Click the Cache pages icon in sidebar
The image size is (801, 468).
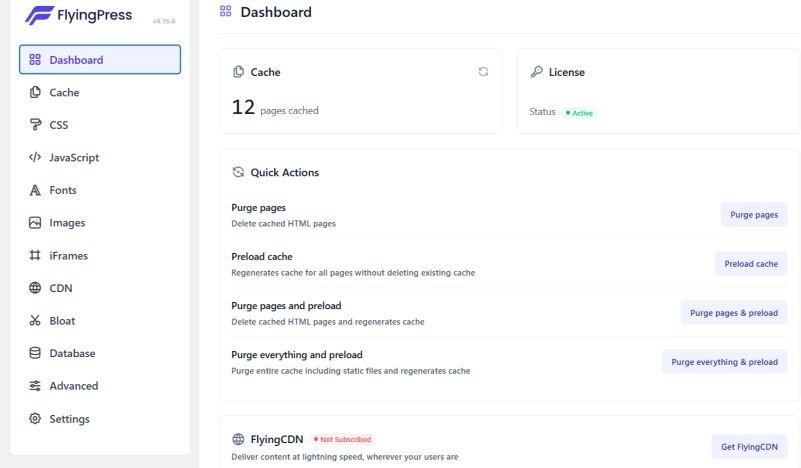(35, 92)
